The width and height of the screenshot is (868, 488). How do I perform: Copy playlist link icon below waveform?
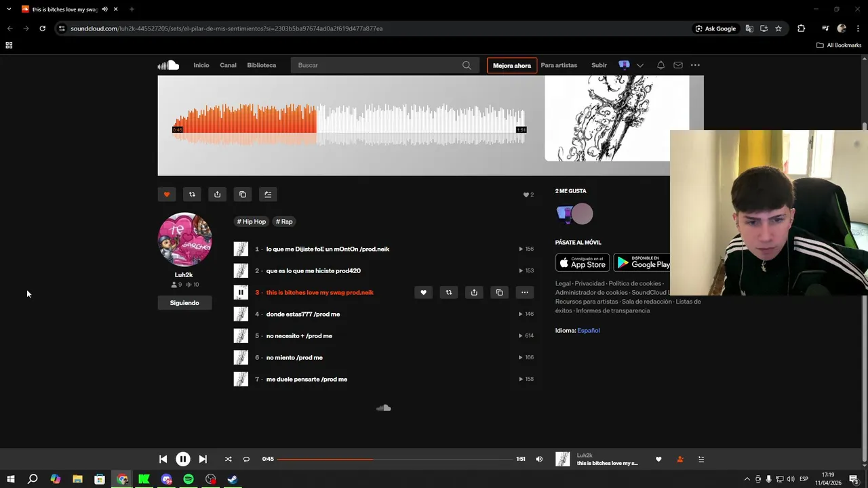tap(243, 195)
